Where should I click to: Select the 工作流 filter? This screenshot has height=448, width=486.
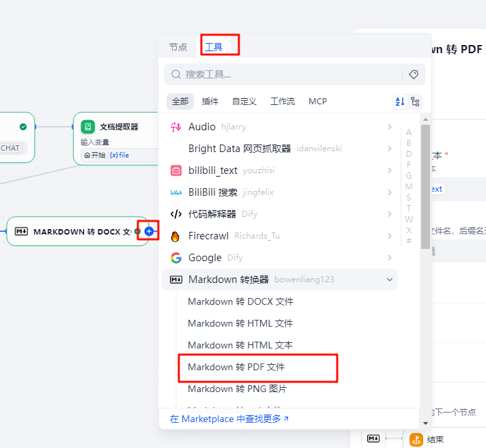283,101
